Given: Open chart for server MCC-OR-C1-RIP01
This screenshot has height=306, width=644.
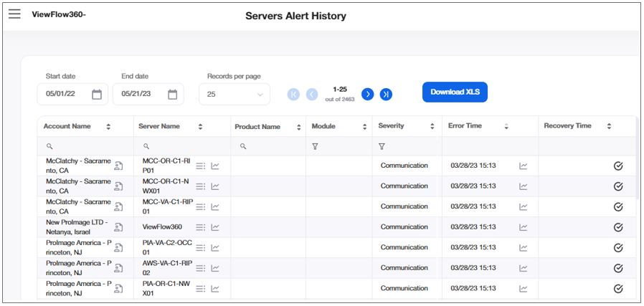Looking at the screenshot, I should coord(215,166).
